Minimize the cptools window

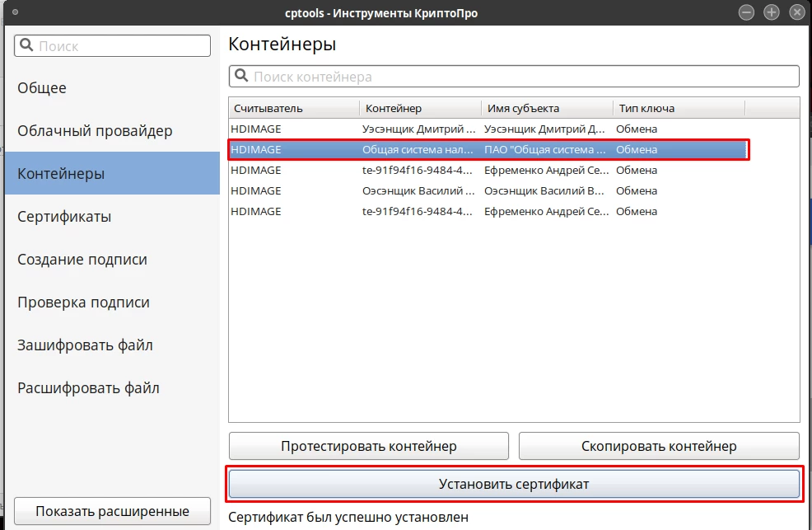[746, 12]
